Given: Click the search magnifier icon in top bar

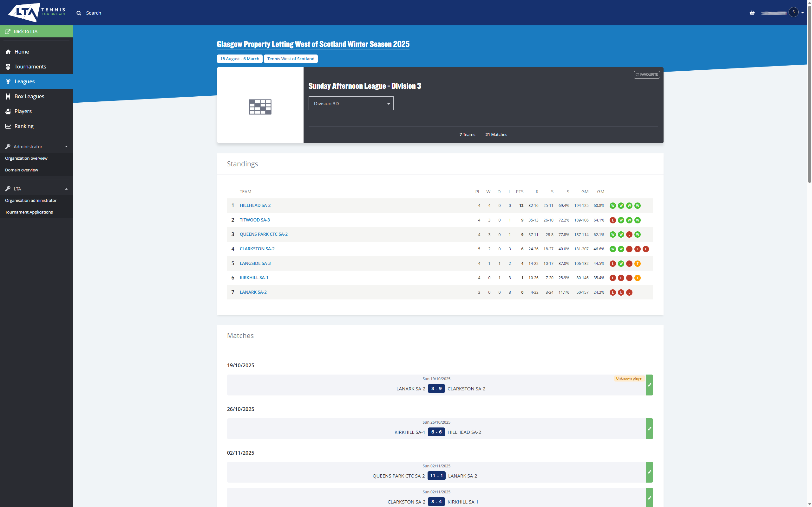Looking at the screenshot, I should (x=79, y=13).
